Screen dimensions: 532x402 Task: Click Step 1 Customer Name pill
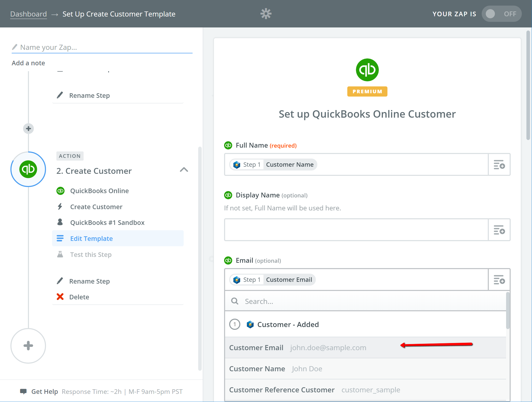click(273, 165)
